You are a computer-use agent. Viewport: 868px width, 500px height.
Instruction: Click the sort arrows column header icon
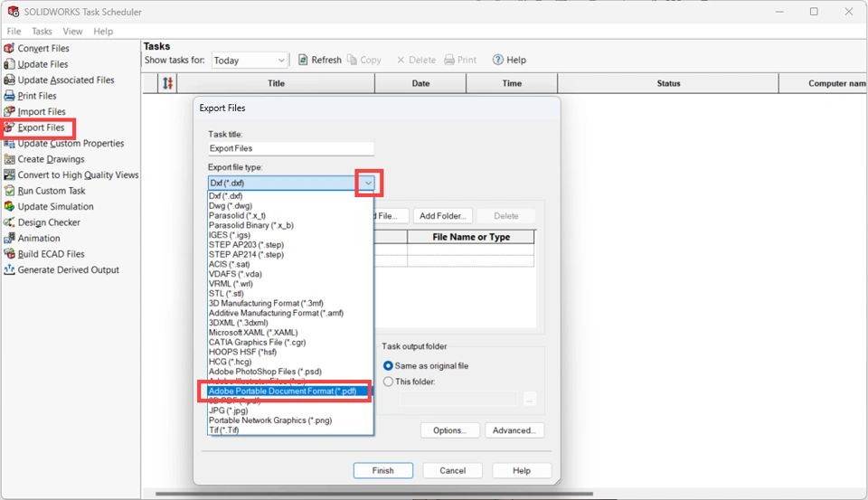[168, 83]
